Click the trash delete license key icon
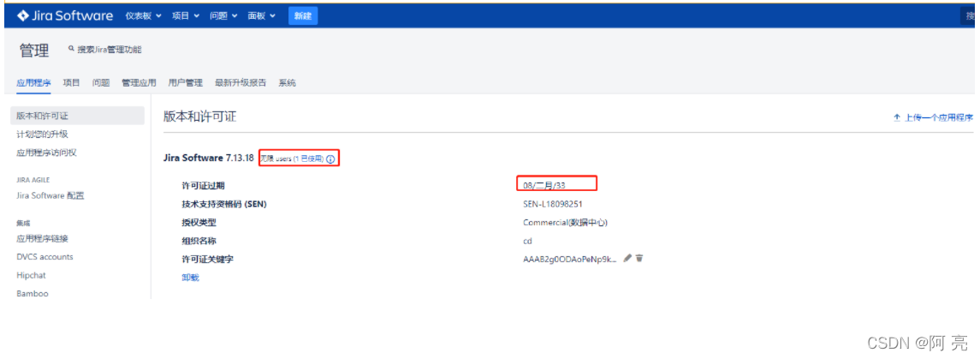 click(639, 258)
